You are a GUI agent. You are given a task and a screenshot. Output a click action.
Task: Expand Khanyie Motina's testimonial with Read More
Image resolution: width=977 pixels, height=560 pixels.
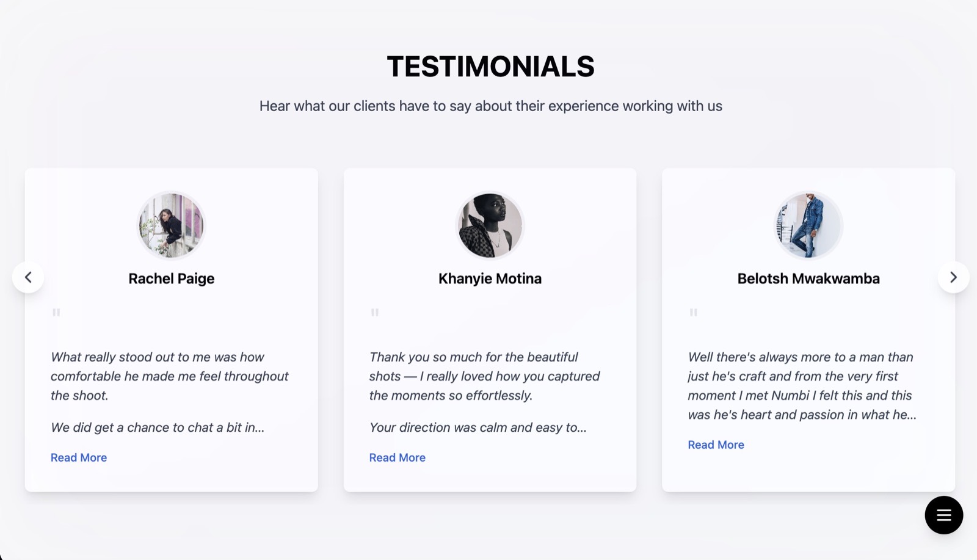pyautogui.click(x=398, y=457)
